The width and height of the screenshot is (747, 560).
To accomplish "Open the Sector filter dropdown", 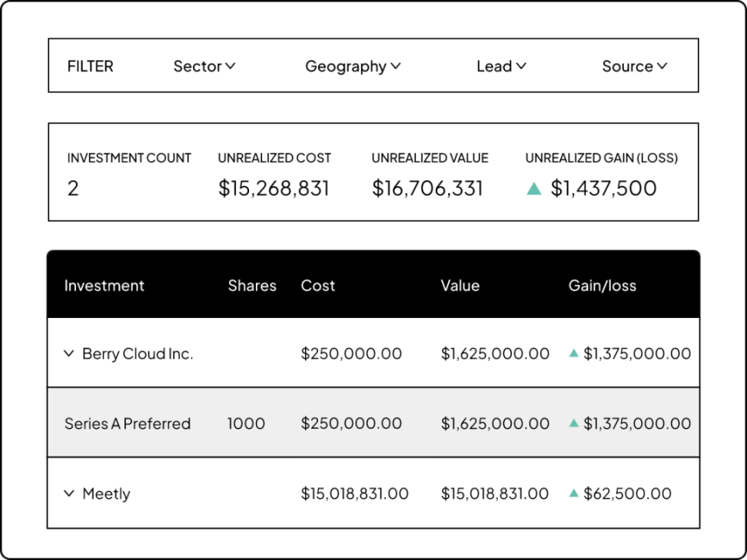I will click(x=204, y=66).
